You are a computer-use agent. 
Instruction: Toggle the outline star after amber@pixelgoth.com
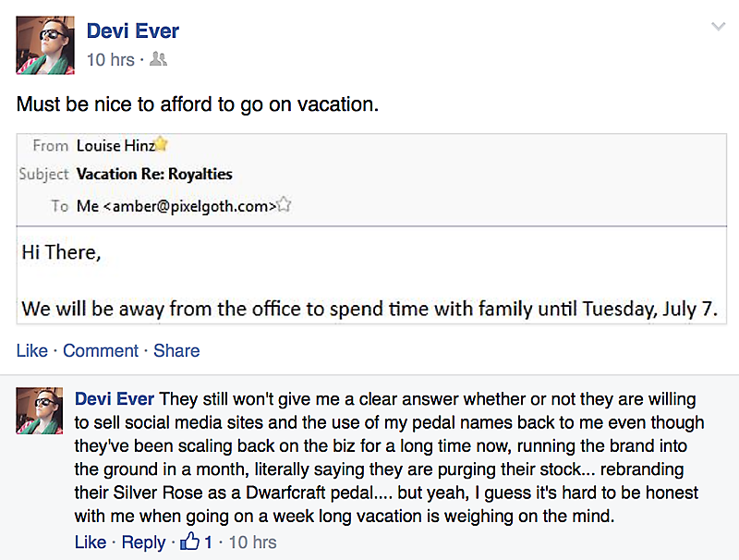coord(285,205)
